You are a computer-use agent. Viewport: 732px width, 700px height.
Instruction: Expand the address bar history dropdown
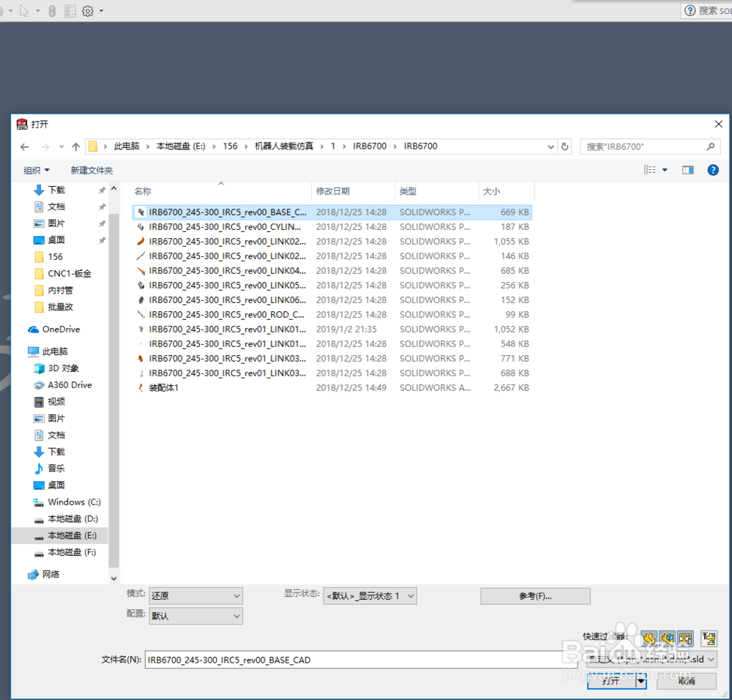[x=551, y=146]
